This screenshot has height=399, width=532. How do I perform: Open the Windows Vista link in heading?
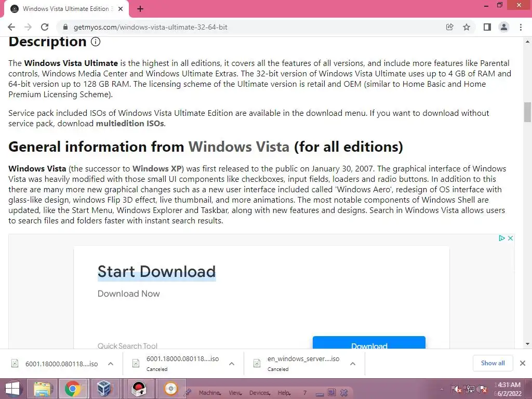[x=239, y=147]
